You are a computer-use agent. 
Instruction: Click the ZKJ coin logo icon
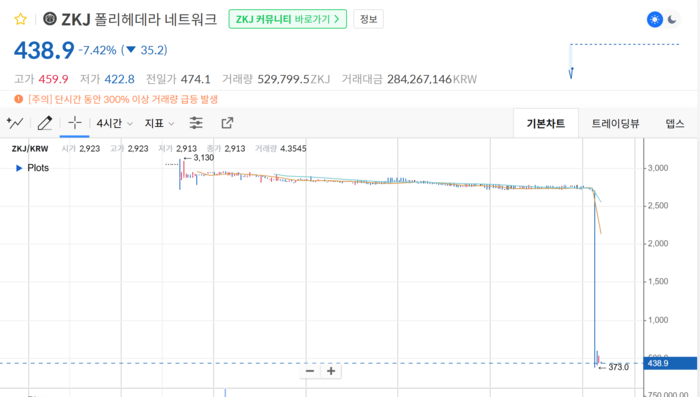pos(50,19)
